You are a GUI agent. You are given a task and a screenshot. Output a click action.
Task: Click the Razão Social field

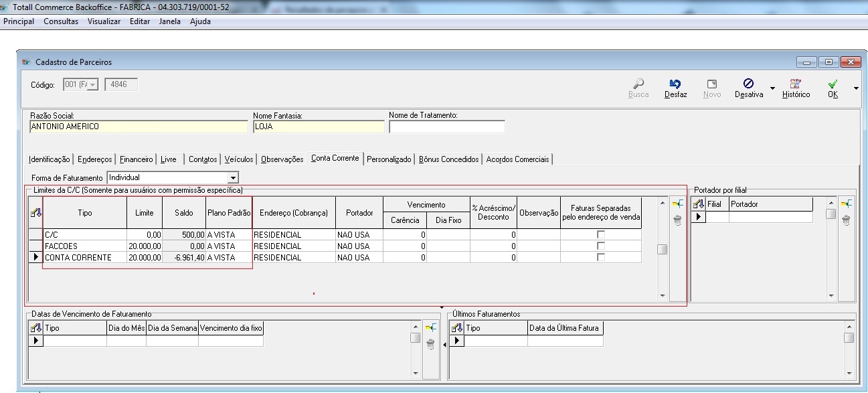(x=139, y=127)
